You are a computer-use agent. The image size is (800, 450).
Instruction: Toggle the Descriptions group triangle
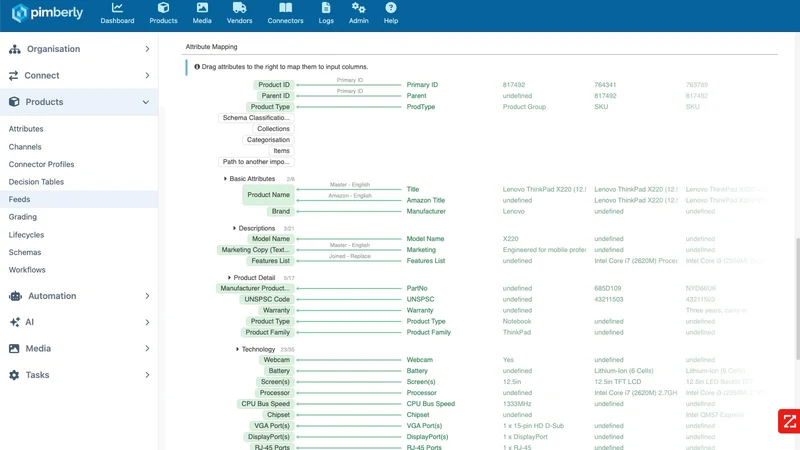(234, 228)
